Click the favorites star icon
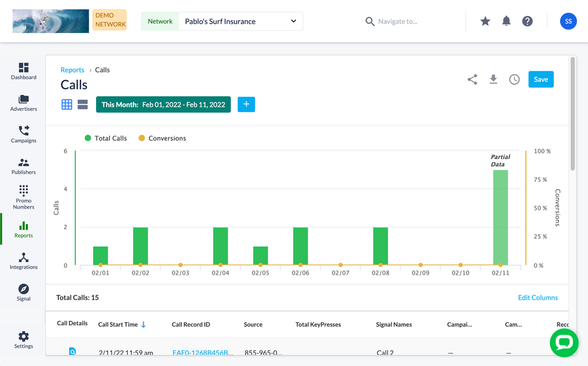Screen dimensions: 588x366 485,21
